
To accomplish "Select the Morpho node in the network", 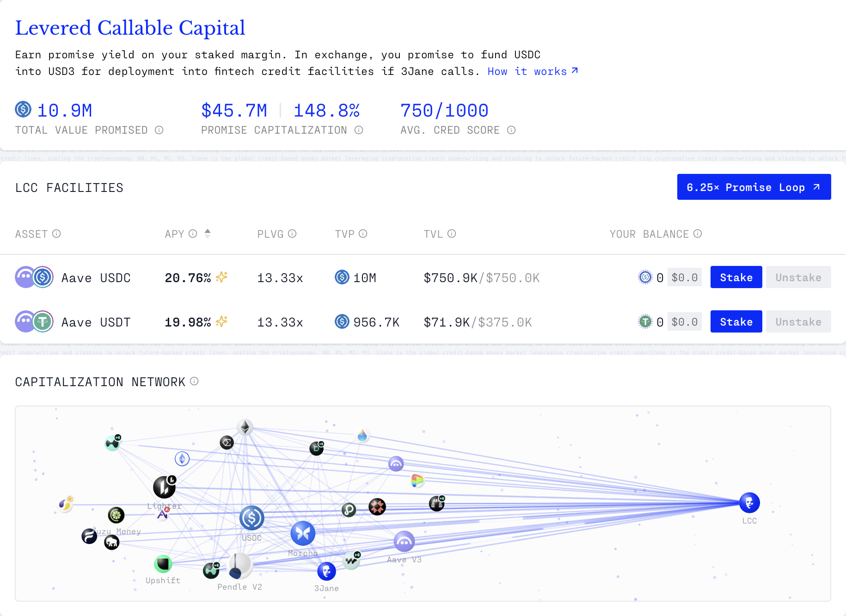I will [303, 533].
